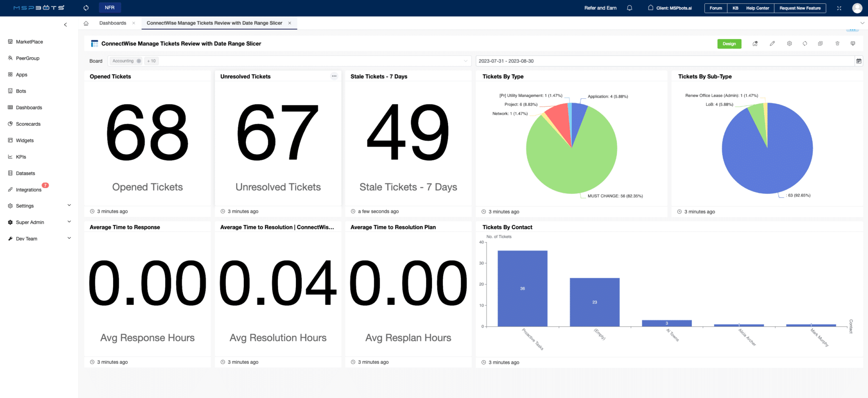Show the +10 more boards tag
This screenshot has width=868, height=398.
[151, 61]
